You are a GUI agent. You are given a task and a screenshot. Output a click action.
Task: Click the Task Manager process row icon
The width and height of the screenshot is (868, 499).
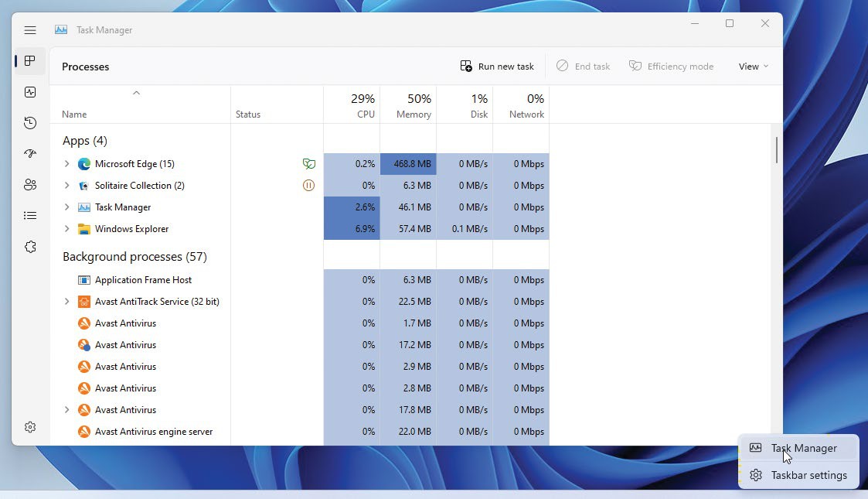click(84, 207)
